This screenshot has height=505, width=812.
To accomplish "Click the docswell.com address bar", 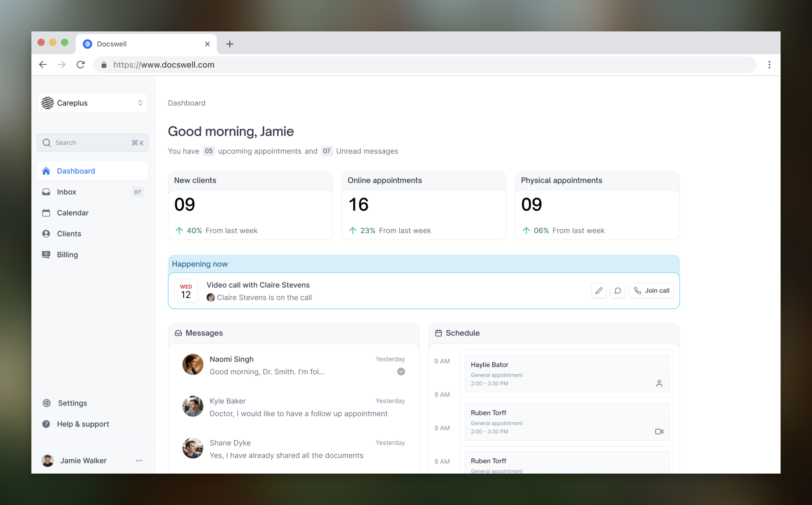I will 425,65.
